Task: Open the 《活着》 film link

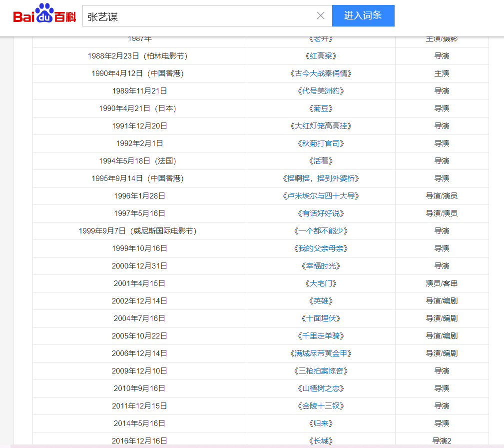Action: [321, 161]
